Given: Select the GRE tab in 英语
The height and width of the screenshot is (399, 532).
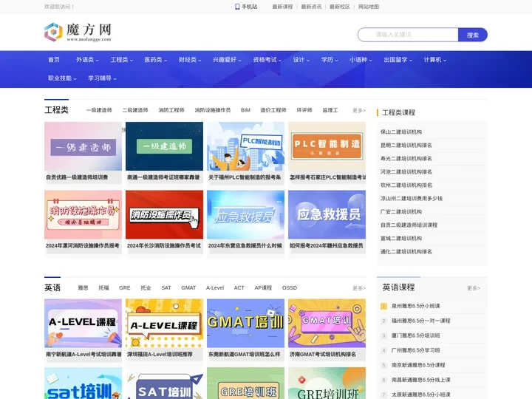Looking at the screenshot, I should (125, 287).
